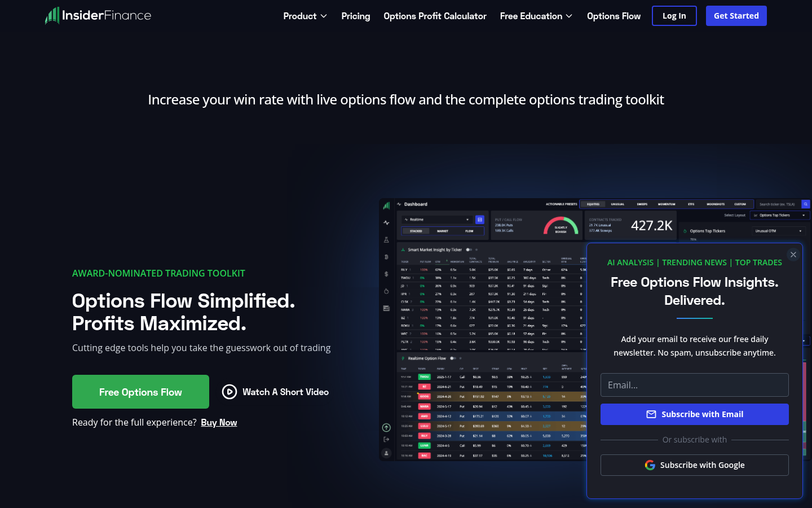
Task: Click the green bars logo in dashboard sidebar
Action: [x=386, y=205]
